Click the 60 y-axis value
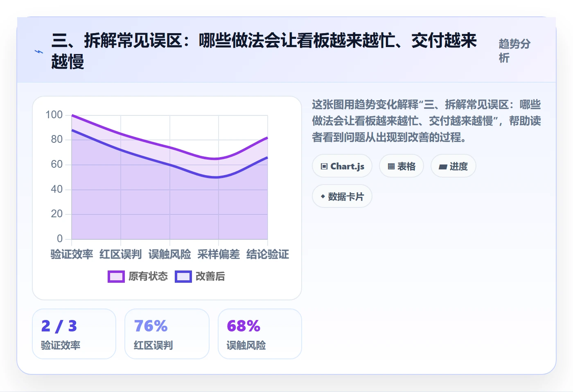The image size is (573, 392). (57, 164)
